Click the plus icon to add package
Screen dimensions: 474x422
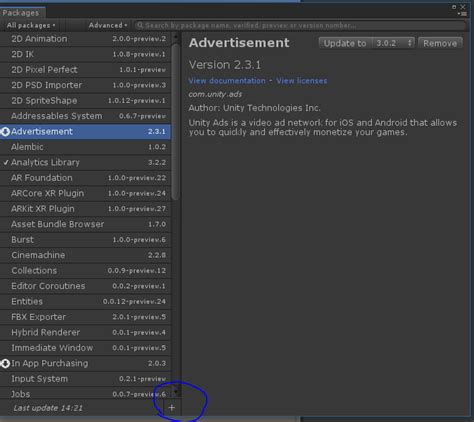point(172,407)
